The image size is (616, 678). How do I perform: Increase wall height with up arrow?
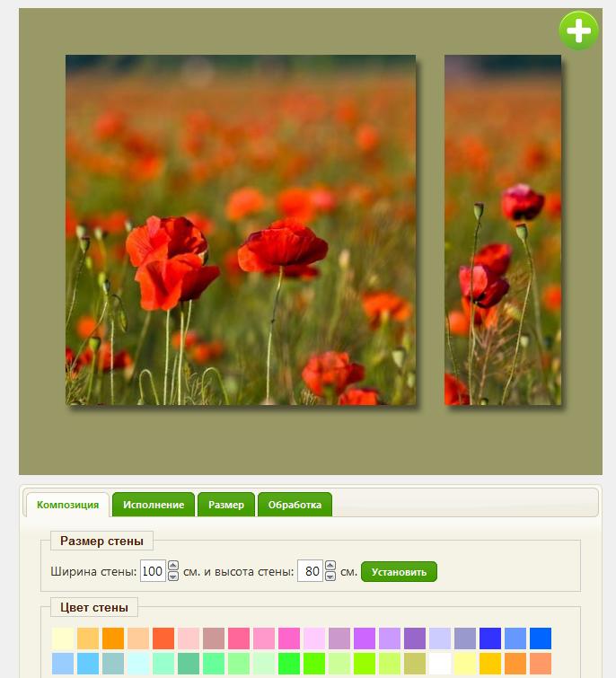coord(330,567)
